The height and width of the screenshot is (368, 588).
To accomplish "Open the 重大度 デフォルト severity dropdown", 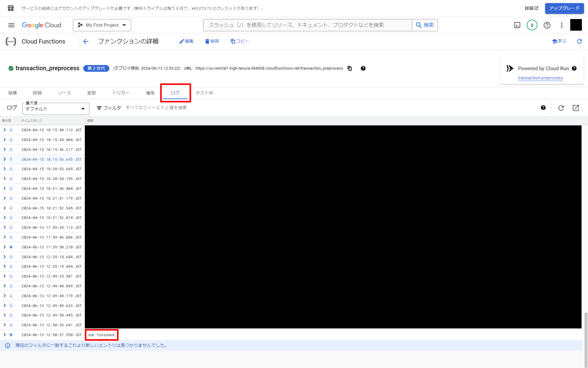I will tap(55, 109).
